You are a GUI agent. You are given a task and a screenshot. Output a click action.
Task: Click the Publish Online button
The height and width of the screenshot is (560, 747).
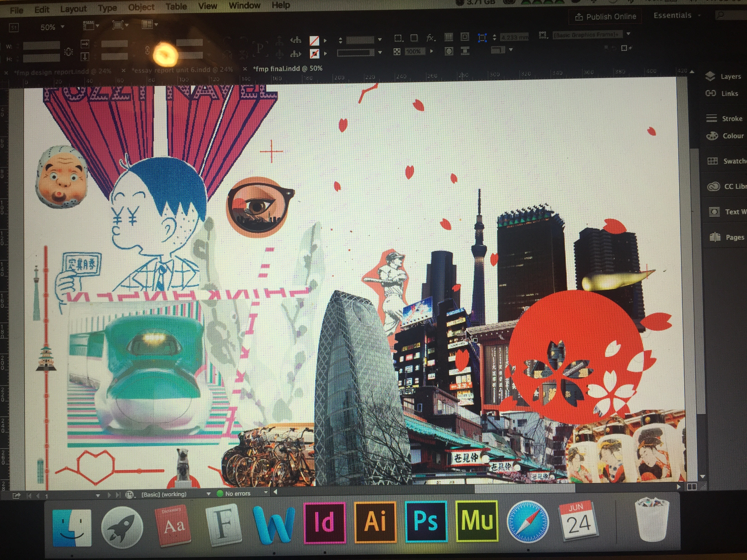tap(606, 16)
